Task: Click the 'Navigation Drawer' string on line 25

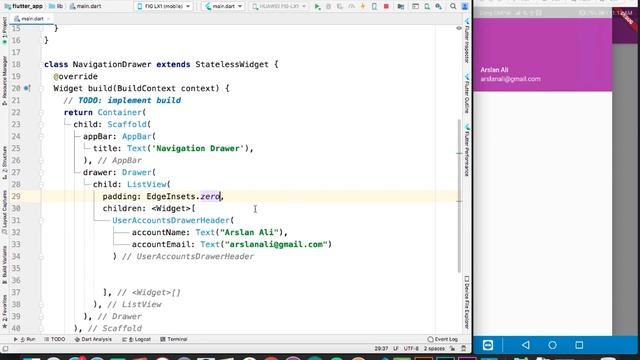Action: pyautogui.click(x=198, y=149)
